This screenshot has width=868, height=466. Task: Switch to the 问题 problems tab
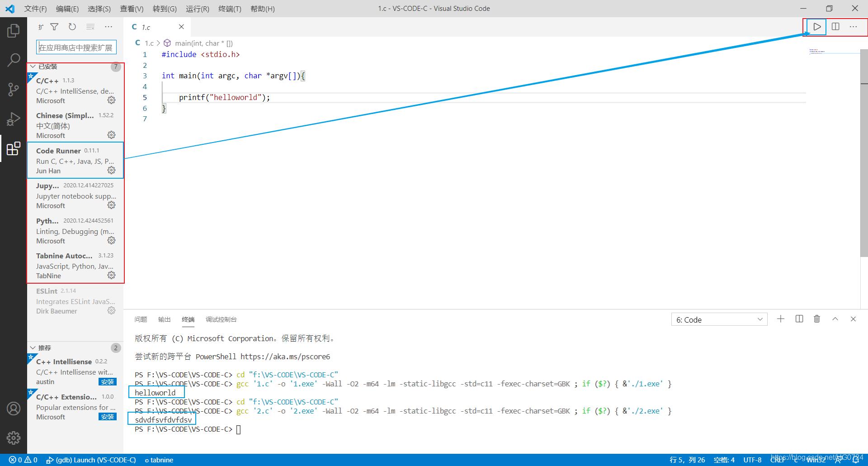pyautogui.click(x=141, y=319)
